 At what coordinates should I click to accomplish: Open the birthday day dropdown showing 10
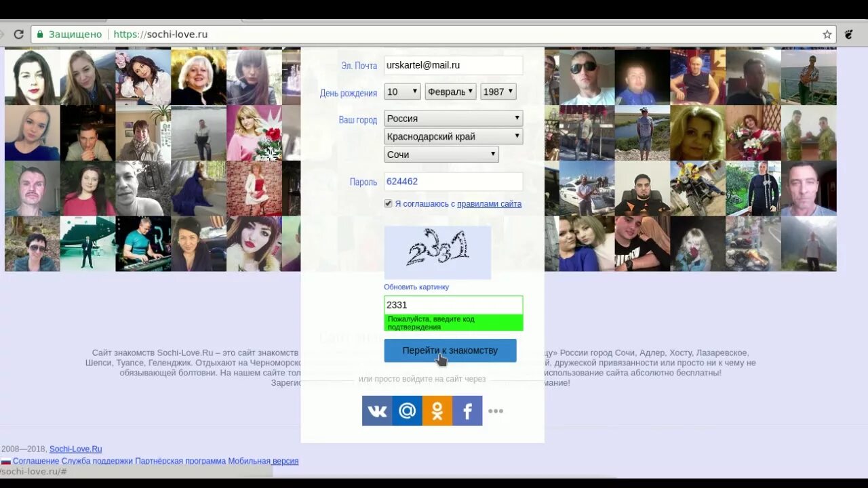[402, 91]
